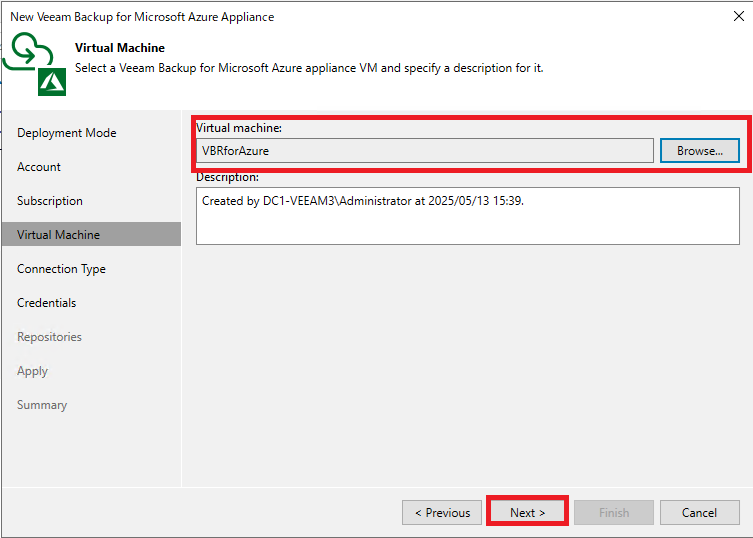753x538 pixels.
Task: Click the 'Virtual Machine' header title
Action: pos(120,48)
